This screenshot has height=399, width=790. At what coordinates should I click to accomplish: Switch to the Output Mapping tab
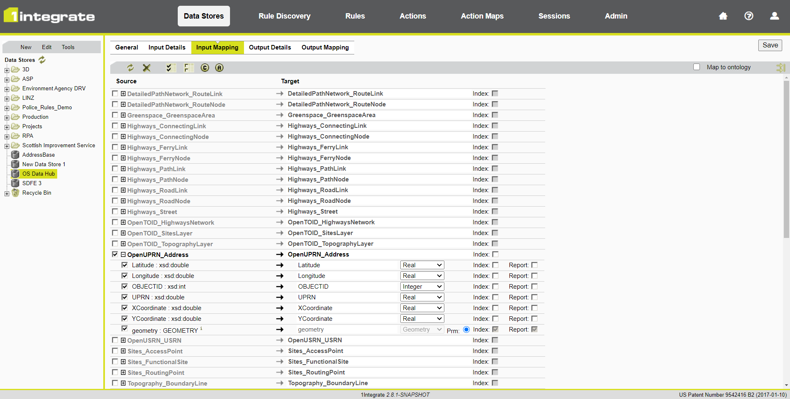click(325, 47)
